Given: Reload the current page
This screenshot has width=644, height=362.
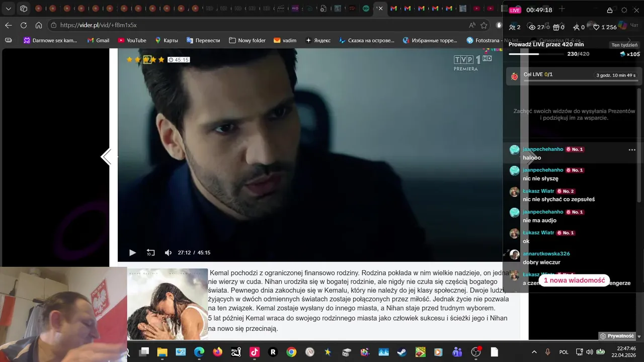Looking at the screenshot, I should 24,25.
